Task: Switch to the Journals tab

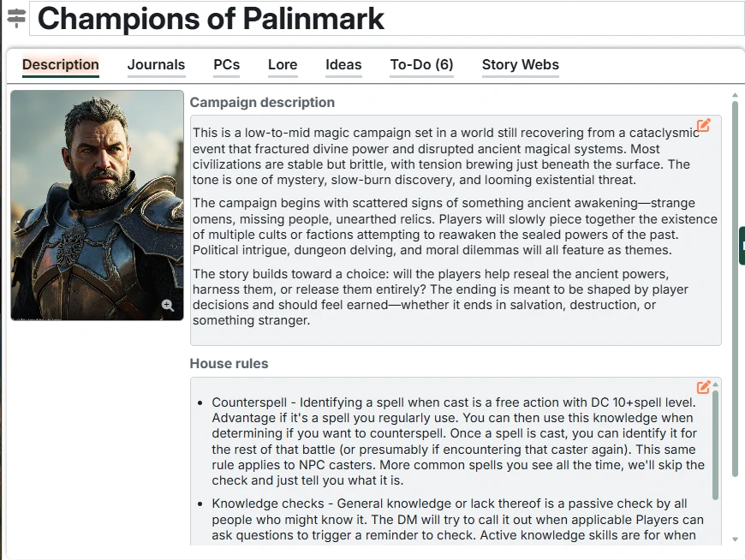Action: click(x=156, y=64)
